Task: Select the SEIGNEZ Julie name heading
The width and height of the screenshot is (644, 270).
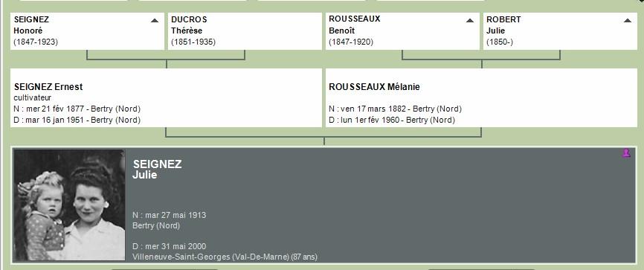Action: [x=158, y=170]
